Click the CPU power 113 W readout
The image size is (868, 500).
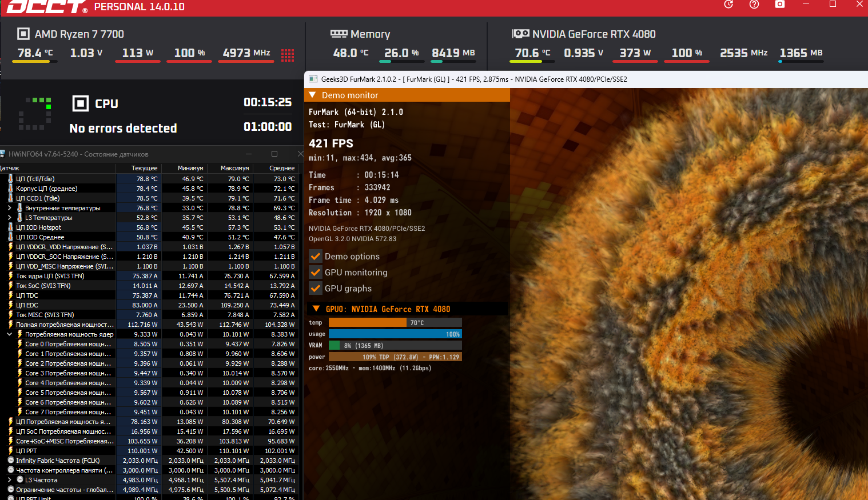coord(138,53)
